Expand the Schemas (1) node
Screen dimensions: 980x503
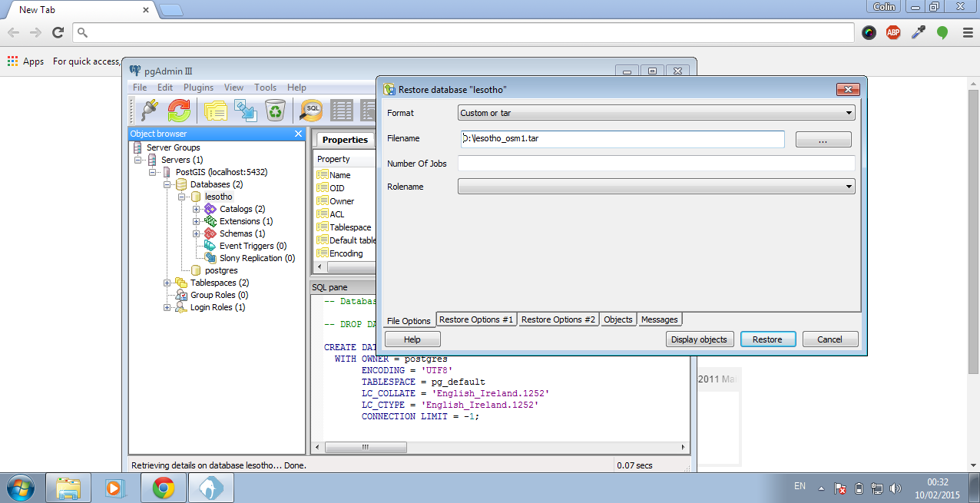point(197,233)
